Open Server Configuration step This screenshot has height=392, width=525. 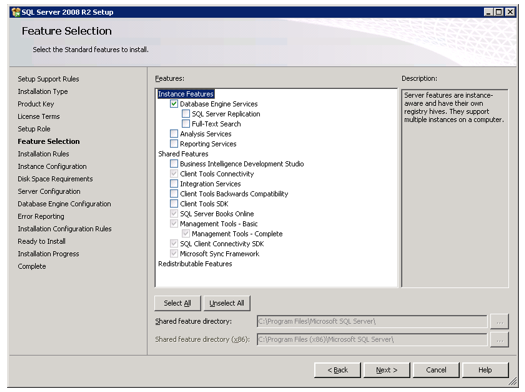(49, 191)
